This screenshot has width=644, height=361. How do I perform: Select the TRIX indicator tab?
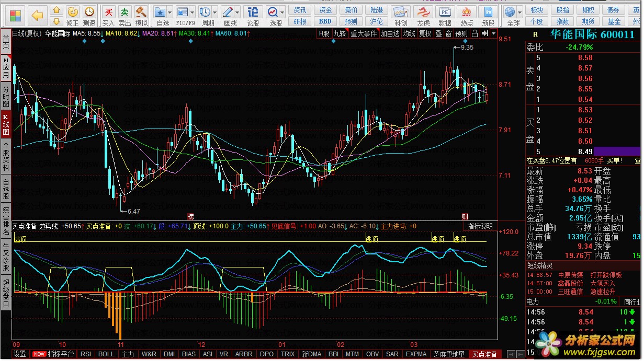click(x=288, y=354)
